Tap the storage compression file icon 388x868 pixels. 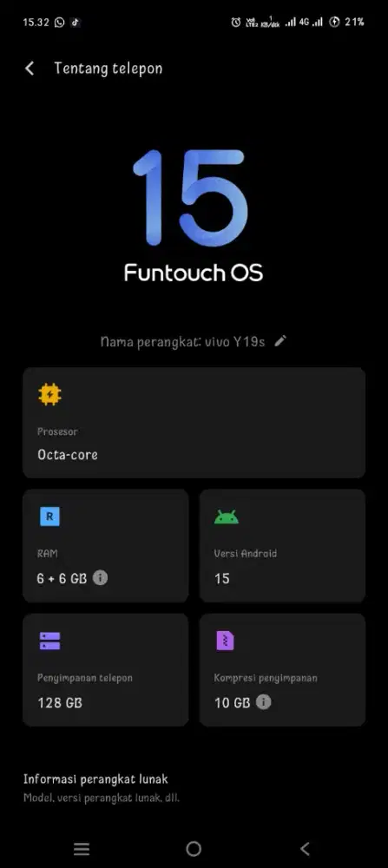click(x=225, y=641)
